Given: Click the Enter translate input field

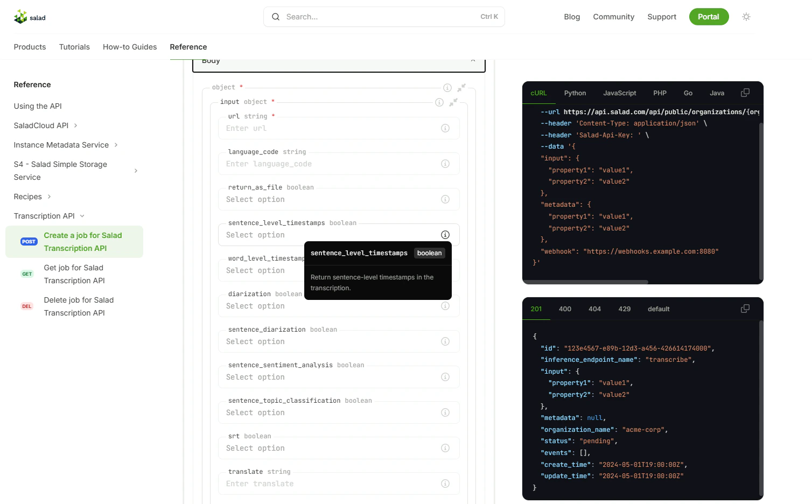Looking at the screenshot, I should pos(339,484).
